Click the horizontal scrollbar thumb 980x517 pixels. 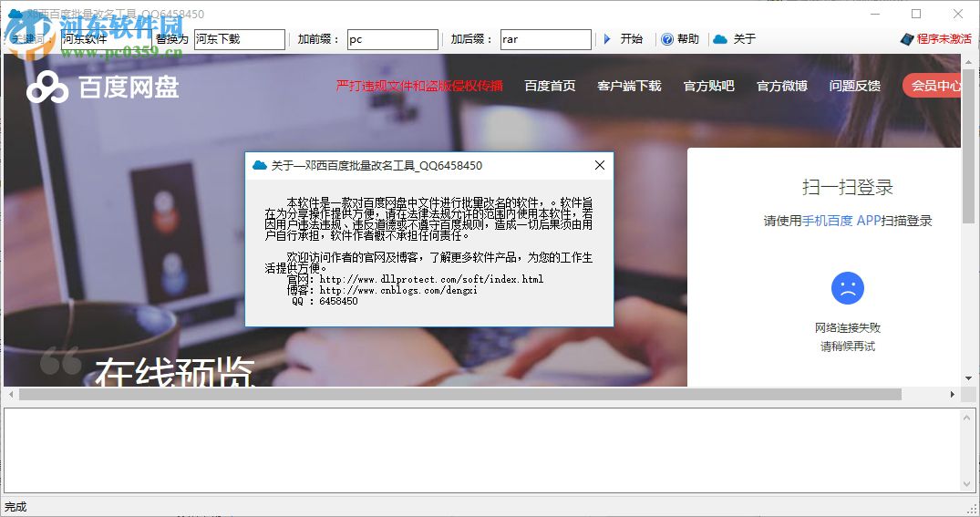tap(460, 395)
